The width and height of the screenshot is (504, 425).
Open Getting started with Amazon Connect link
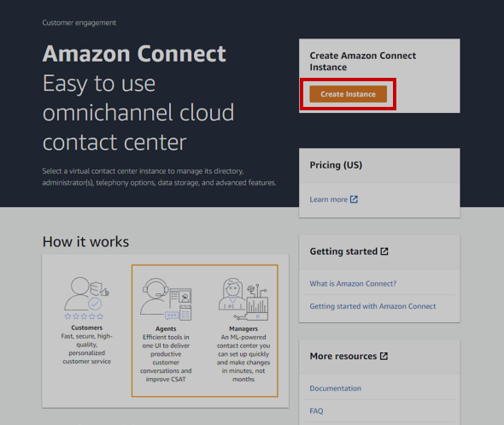(x=372, y=306)
